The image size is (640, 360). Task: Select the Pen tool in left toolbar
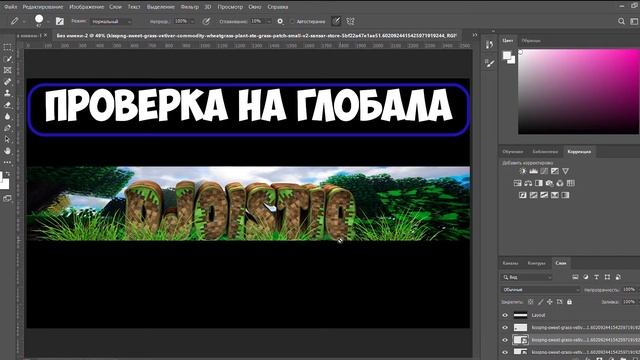tap(7, 128)
